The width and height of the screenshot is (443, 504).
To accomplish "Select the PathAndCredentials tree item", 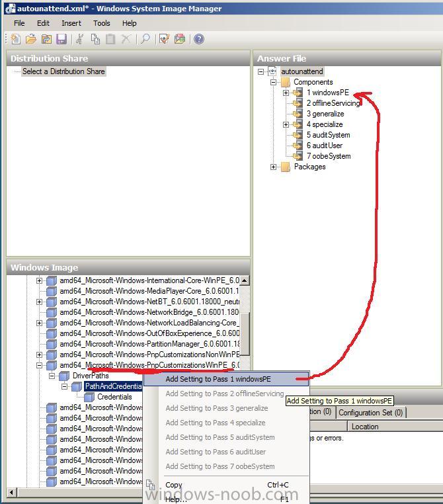I will tap(113, 386).
